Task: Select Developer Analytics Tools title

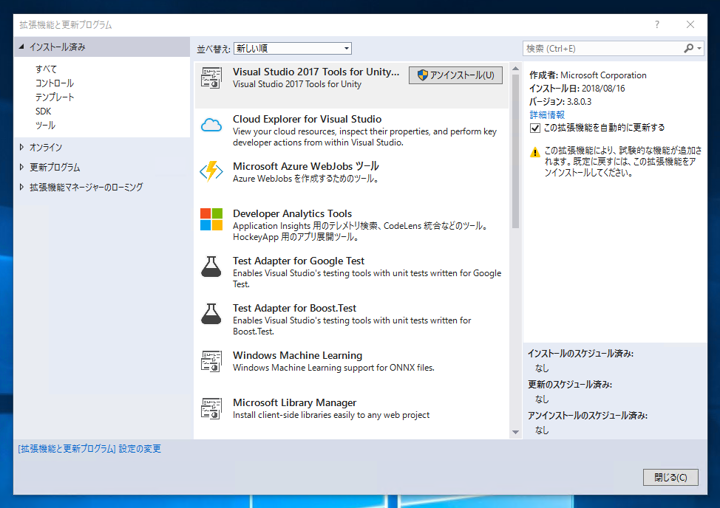Action: (x=292, y=214)
